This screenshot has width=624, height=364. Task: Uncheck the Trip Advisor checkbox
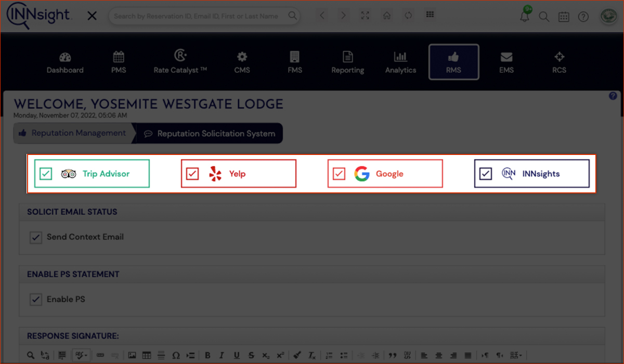pos(46,174)
